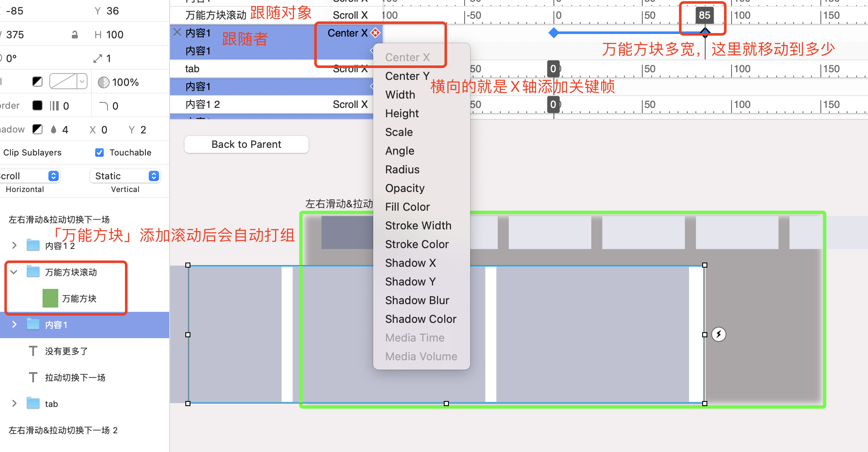Toggle the Touchable checkbox

(x=99, y=153)
